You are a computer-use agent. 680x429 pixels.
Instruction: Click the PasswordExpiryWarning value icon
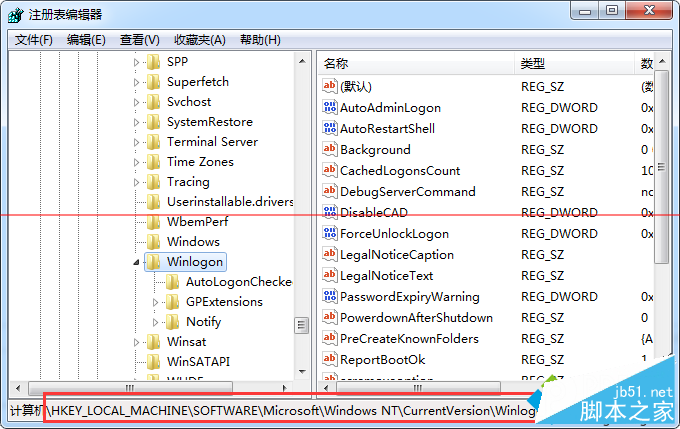331,296
